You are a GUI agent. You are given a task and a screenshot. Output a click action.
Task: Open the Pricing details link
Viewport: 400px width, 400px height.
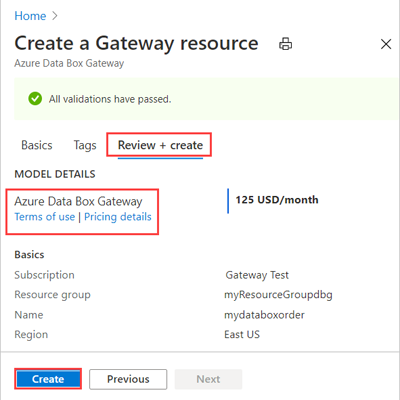(118, 217)
